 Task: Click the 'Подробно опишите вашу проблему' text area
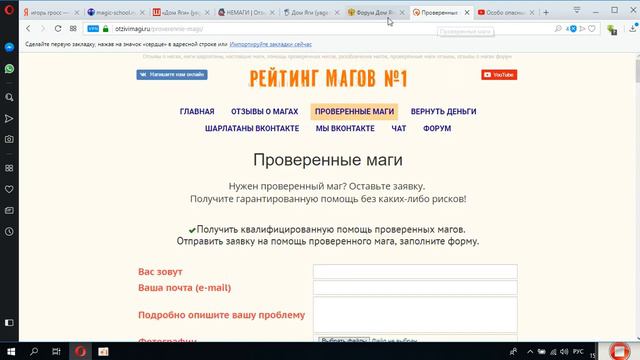[x=415, y=315]
